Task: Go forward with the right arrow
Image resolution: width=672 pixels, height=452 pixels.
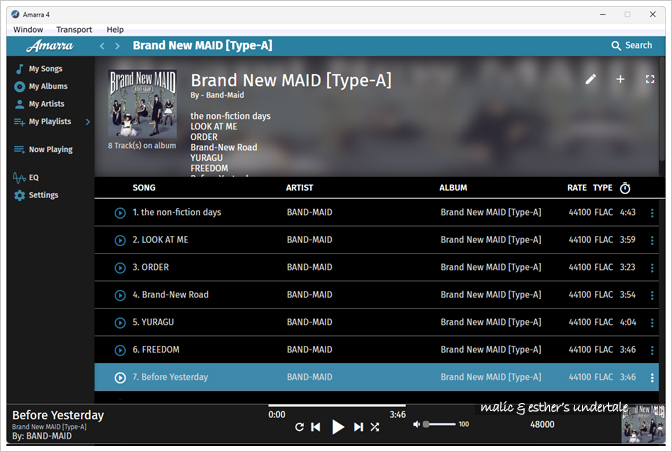Action: coord(117,46)
